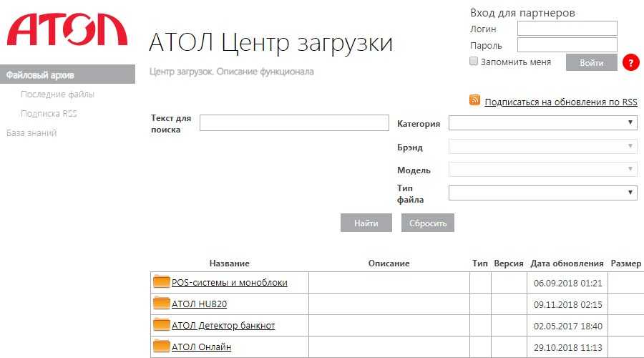This screenshot has height=358, width=644.
Task: Click the red question mark help icon
Action: coord(630,62)
